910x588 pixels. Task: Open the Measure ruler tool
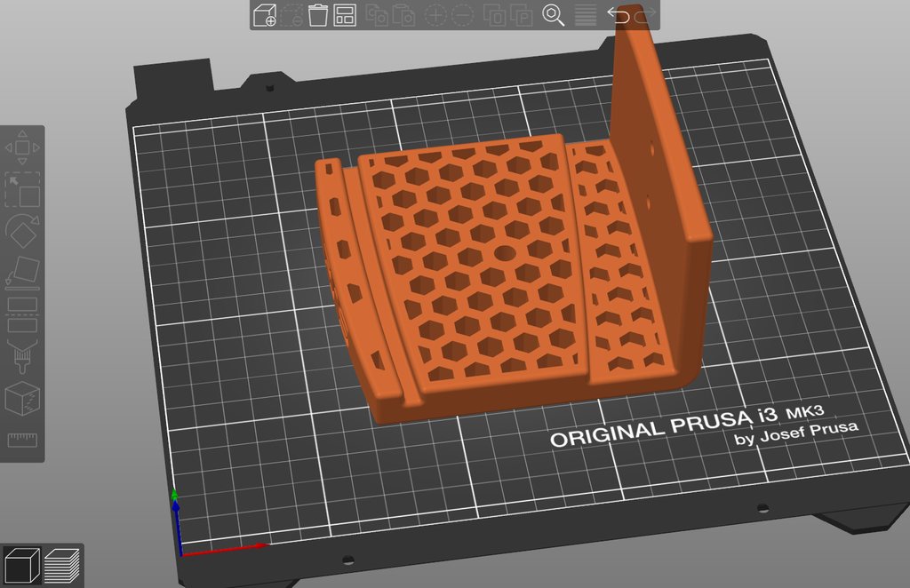coord(22,440)
